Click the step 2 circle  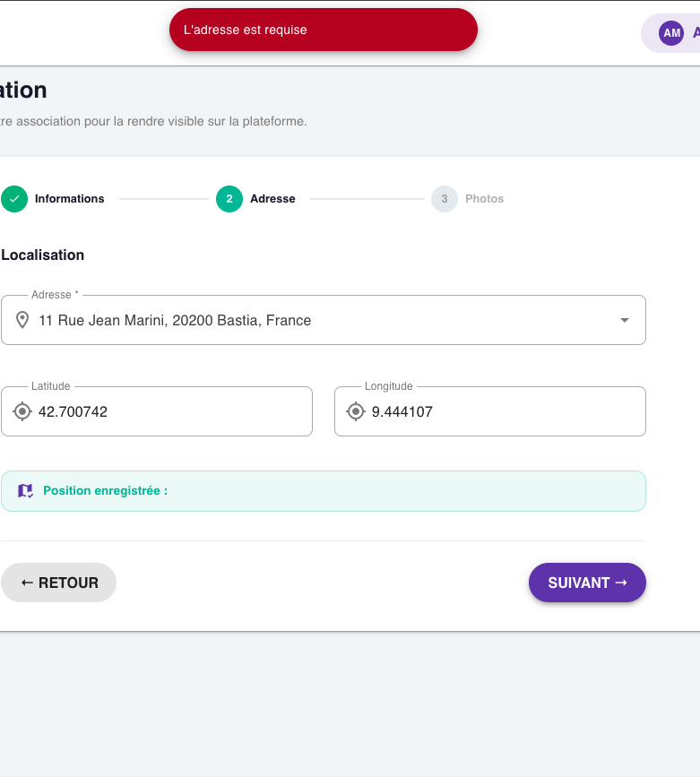pos(229,199)
